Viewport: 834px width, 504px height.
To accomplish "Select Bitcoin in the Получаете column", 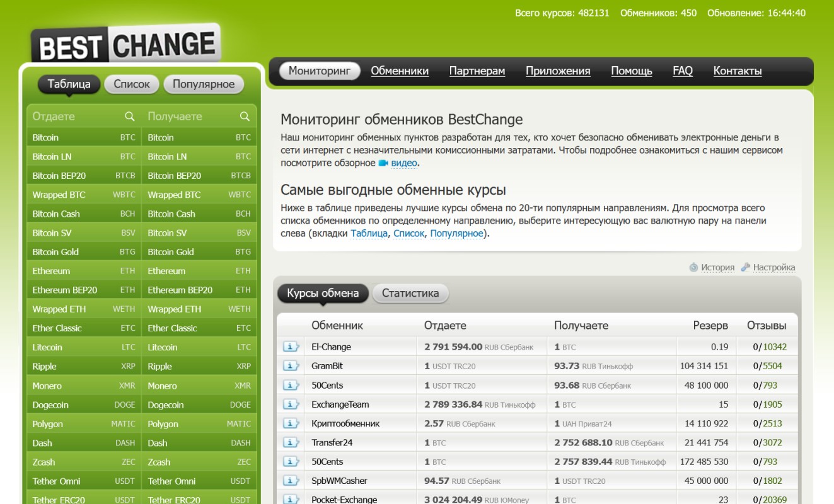I will coord(199,137).
